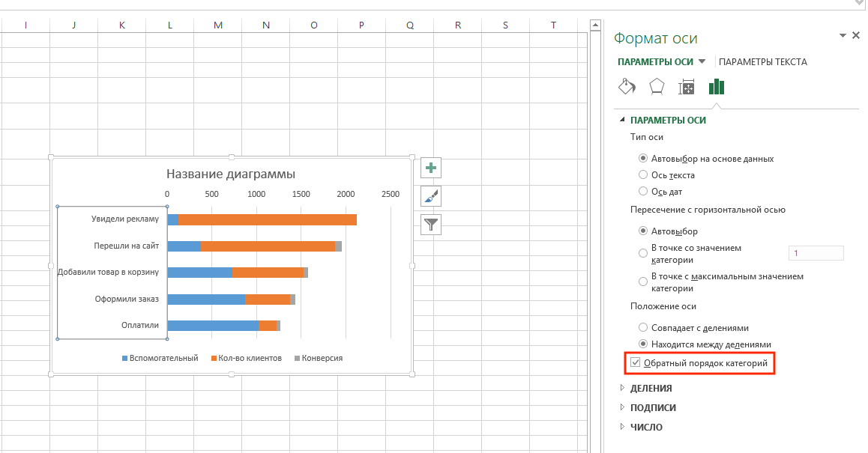Viewport: 868px width, 453px height.
Task: Collapse the ПАРАМЕТРЫ ОСИ section
Action: tap(622, 120)
